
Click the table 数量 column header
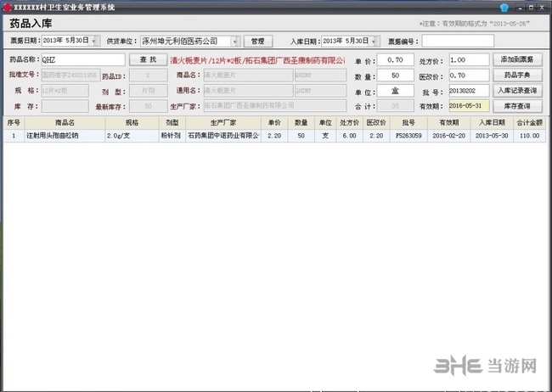pos(301,123)
